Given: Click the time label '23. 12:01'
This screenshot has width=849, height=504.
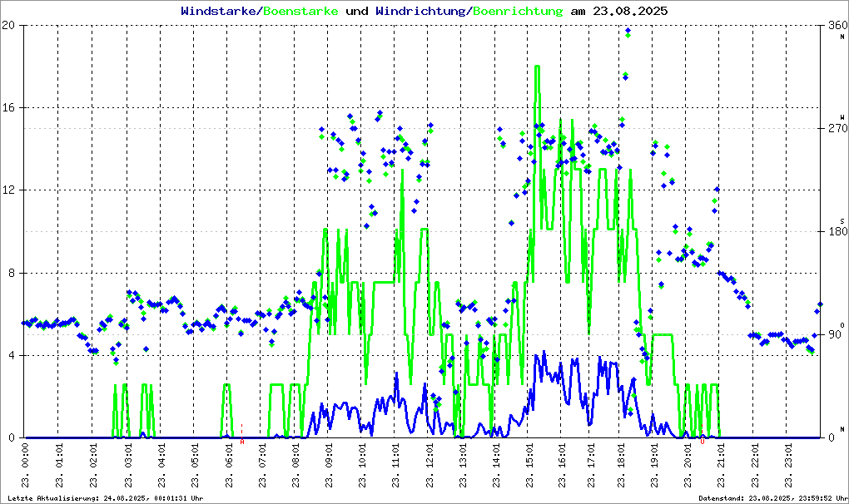Looking at the screenshot, I should pyautogui.click(x=429, y=466).
